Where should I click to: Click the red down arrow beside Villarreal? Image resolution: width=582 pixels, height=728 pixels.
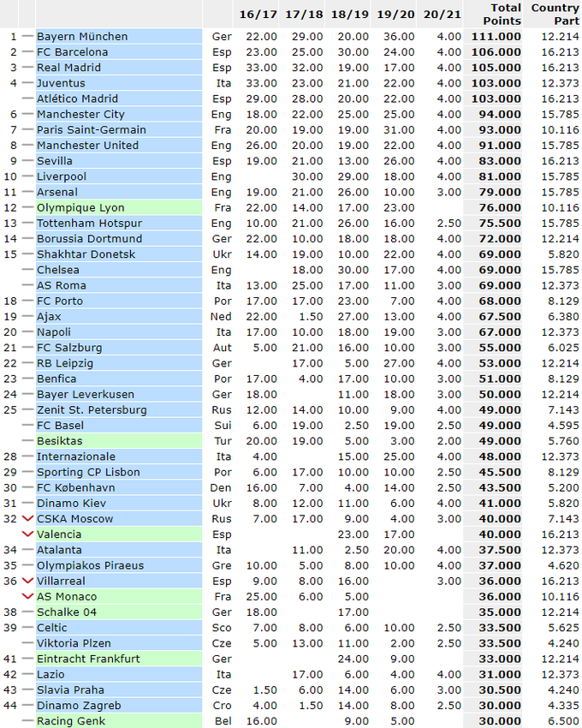[x=27, y=582]
